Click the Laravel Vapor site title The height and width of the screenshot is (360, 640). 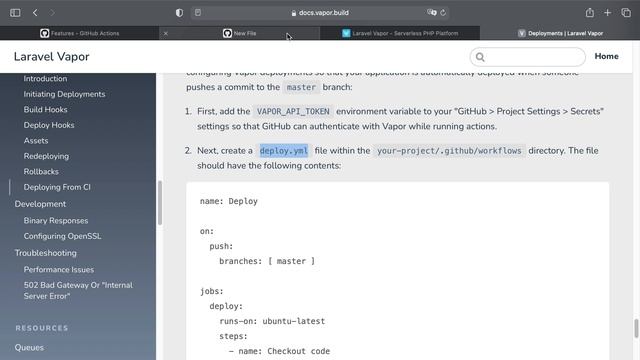(x=51, y=56)
